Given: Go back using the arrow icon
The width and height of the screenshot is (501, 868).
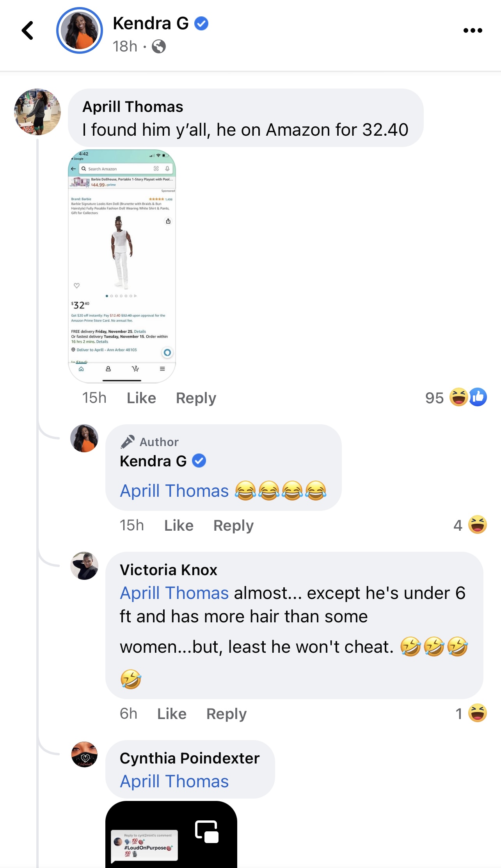Looking at the screenshot, I should coord(28,30).
